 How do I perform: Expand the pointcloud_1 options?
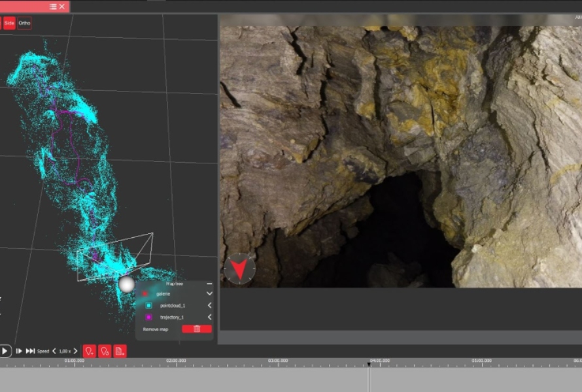(209, 306)
